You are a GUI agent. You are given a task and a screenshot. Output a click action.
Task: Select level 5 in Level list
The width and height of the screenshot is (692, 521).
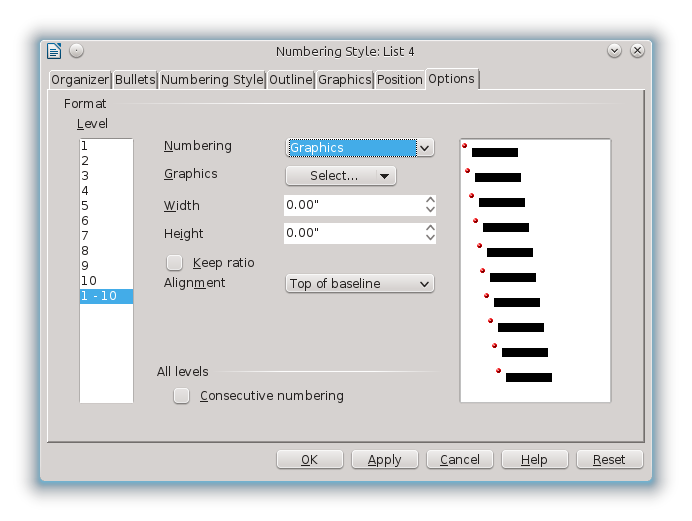coord(86,206)
